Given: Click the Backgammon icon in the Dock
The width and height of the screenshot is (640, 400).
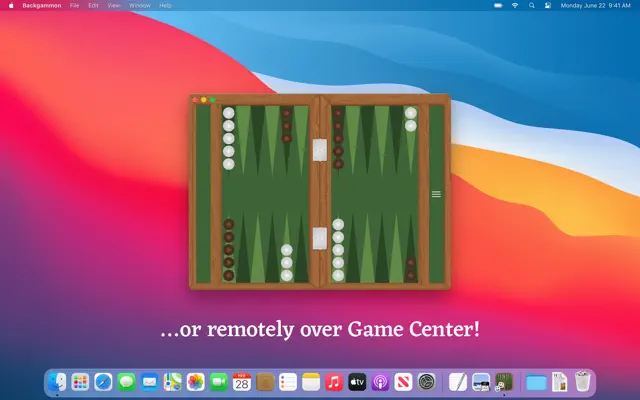Looking at the screenshot, I should coord(504,382).
